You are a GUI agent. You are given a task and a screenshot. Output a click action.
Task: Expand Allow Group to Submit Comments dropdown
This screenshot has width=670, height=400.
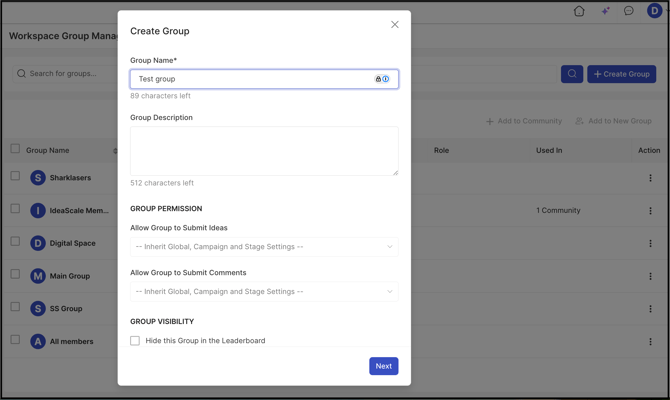(x=264, y=291)
